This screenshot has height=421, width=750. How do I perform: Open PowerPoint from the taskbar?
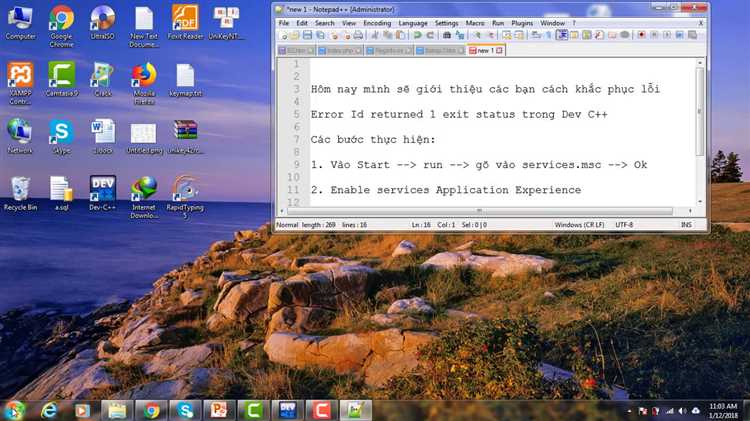[219, 410]
